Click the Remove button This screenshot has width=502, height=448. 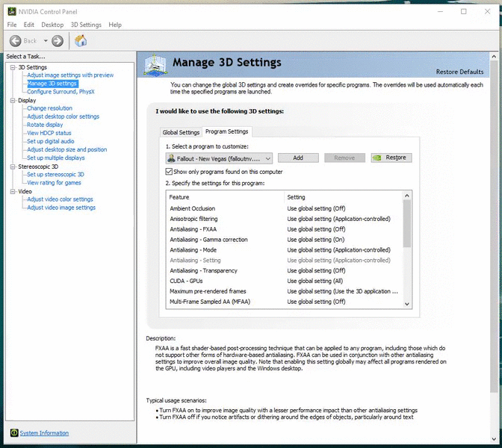pos(344,158)
